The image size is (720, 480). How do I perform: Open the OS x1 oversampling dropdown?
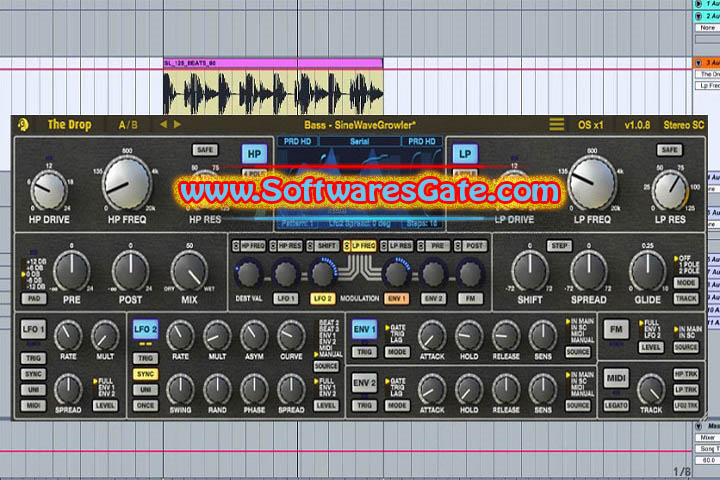coord(590,125)
